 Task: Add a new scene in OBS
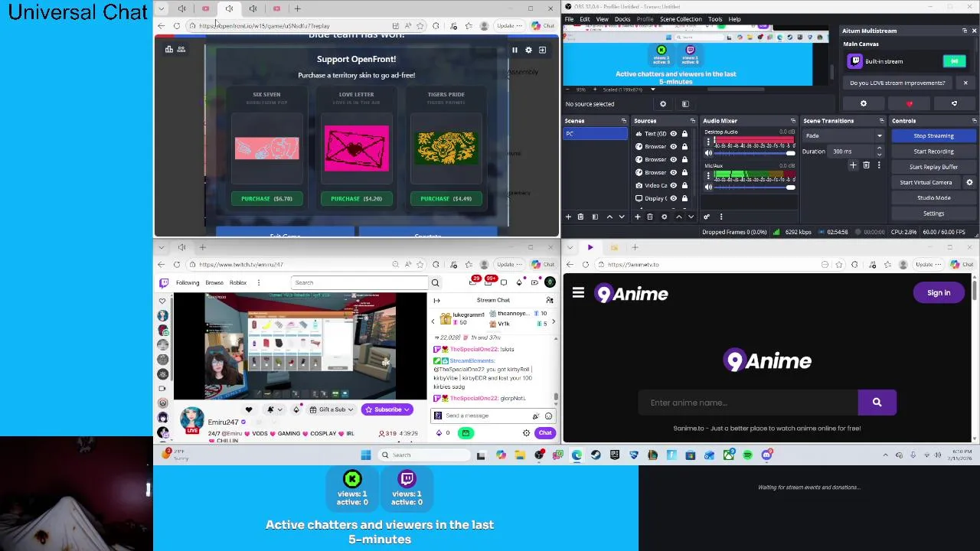coord(568,217)
